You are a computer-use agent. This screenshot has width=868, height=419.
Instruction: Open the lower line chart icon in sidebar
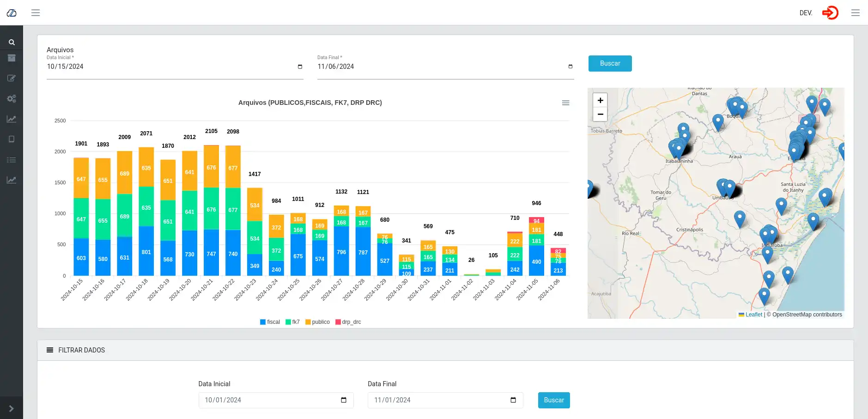click(12, 180)
